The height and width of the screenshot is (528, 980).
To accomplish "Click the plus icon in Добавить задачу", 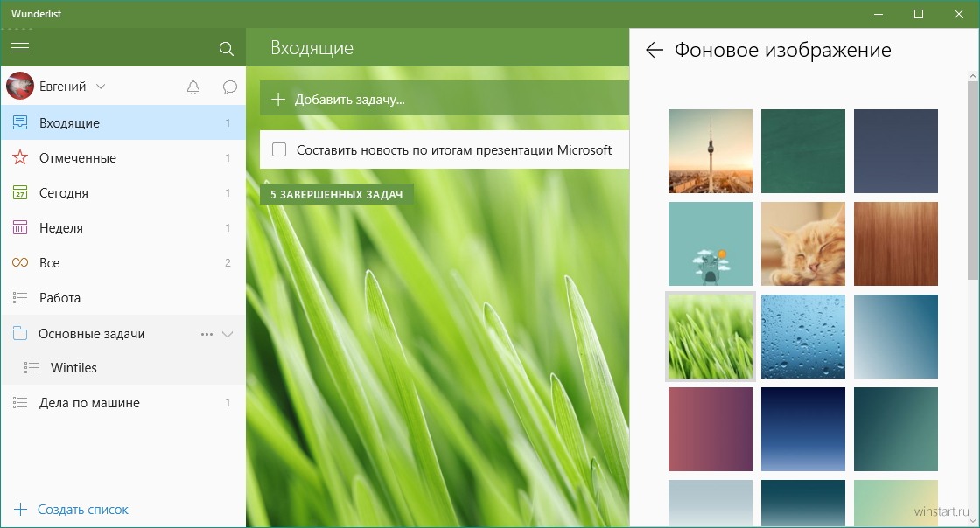I will (278, 100).
